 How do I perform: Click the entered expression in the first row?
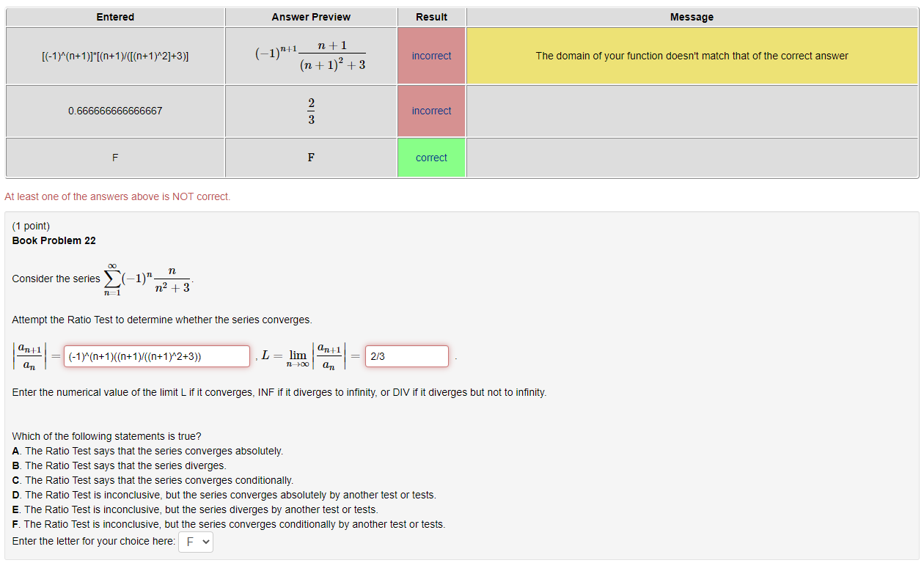tap(114, 55)
